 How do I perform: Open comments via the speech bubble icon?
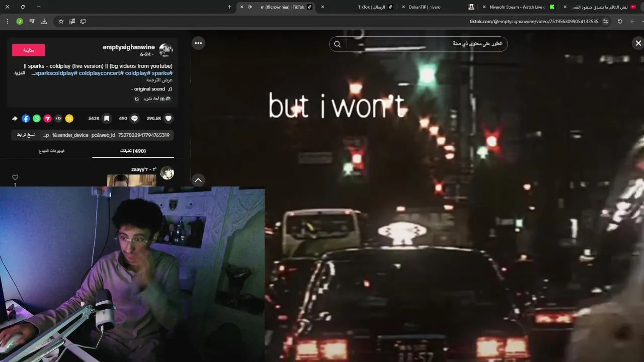(134, 119)
